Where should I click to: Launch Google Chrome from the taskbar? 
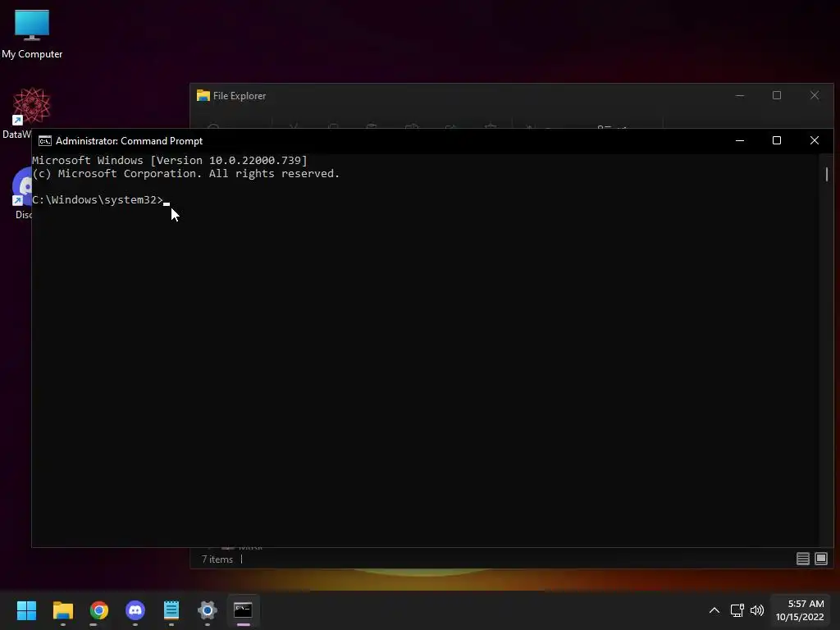98,610
